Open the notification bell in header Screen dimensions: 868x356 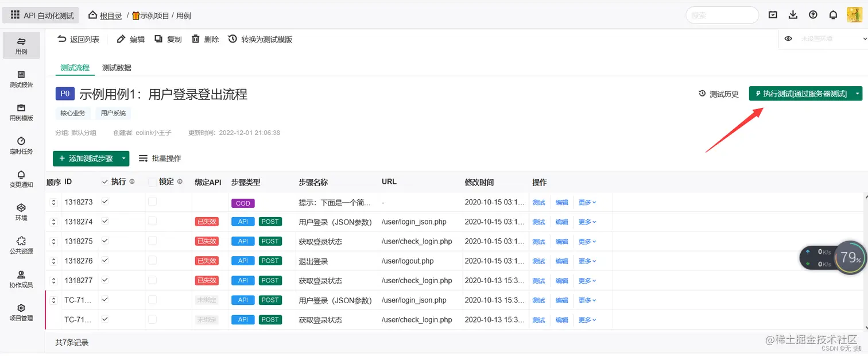[x=833, y=15]
